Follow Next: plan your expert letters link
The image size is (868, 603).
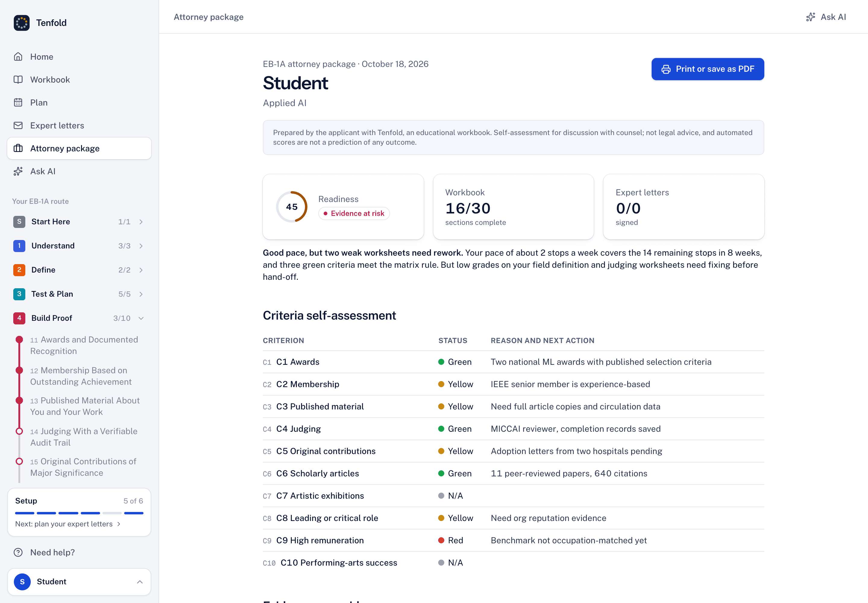pyautogui.click(x=68, y=524)
